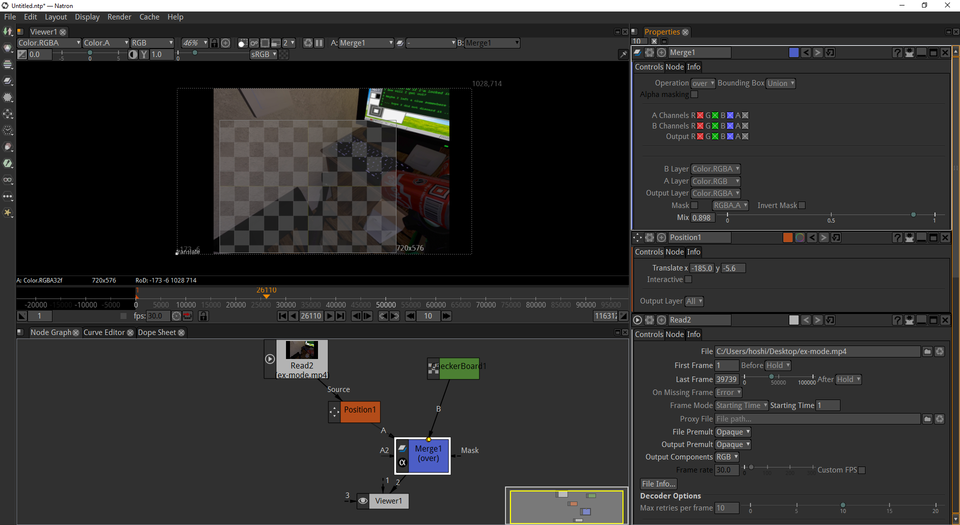Click the settings gear icon in Merge1 panel header

tap(651, 52)
